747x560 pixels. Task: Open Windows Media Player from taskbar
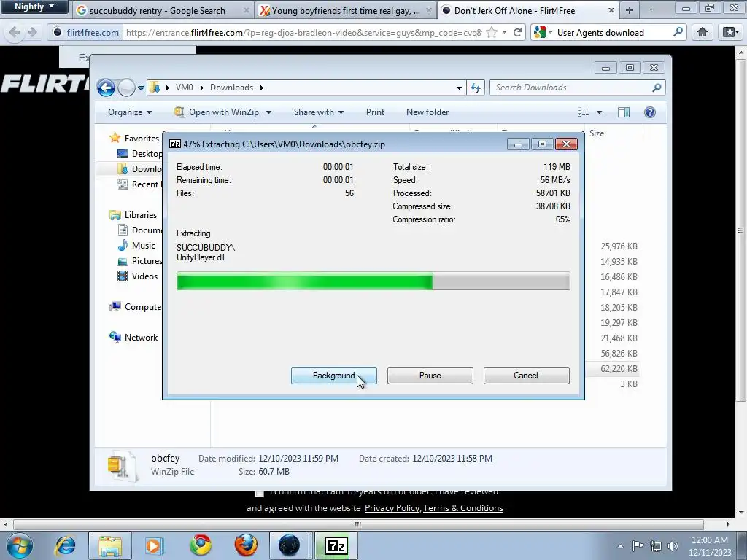pos(154,545)
